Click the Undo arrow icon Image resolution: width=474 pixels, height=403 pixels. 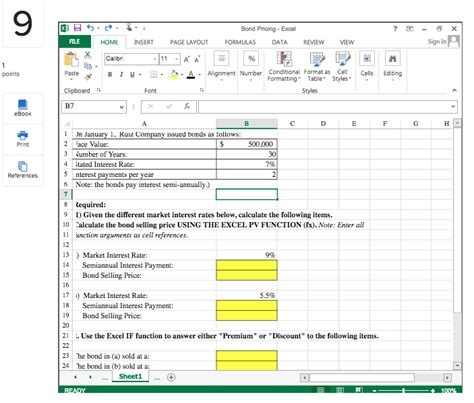click(x=90, y=28)
